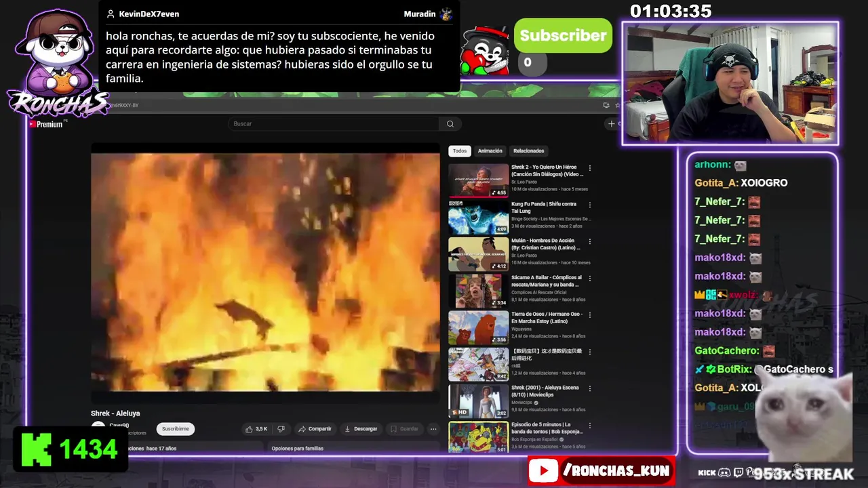Open the create plus icon in YouTube header
The image size is (868, 488).
pos(611,123)
